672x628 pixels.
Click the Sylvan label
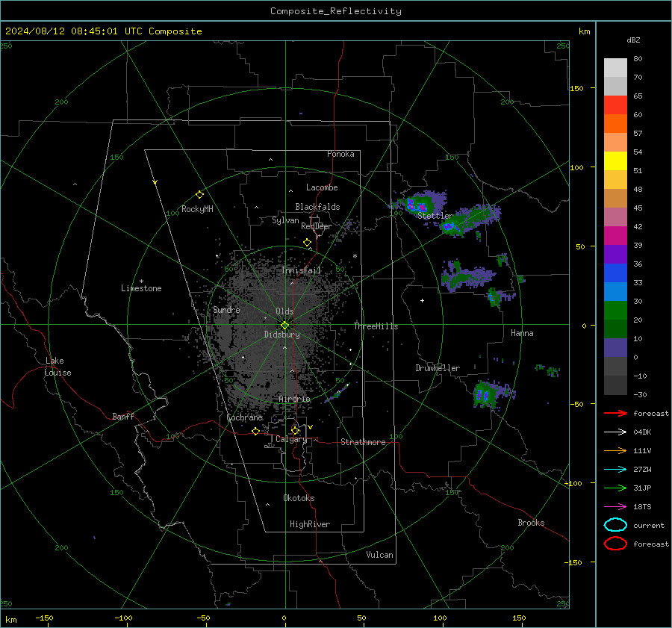(x=285, y=220)
